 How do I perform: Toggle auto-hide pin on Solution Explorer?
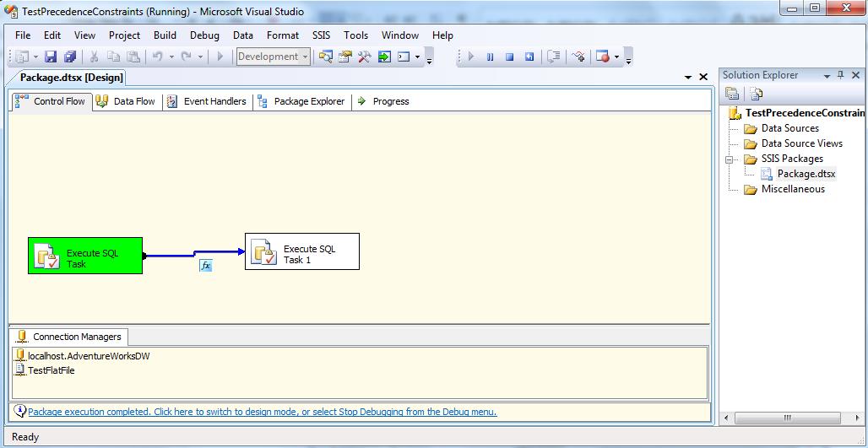(840, 75)
